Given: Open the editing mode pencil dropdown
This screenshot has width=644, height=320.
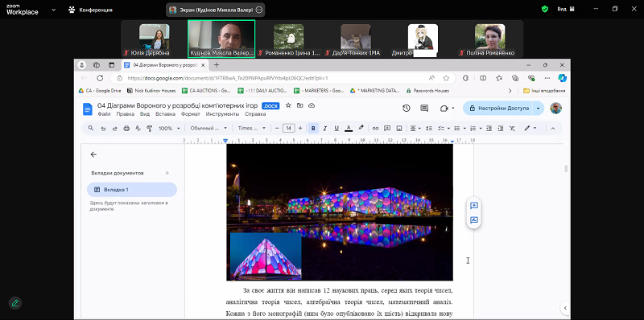Looking at the screenshot, I should [530, 129].
